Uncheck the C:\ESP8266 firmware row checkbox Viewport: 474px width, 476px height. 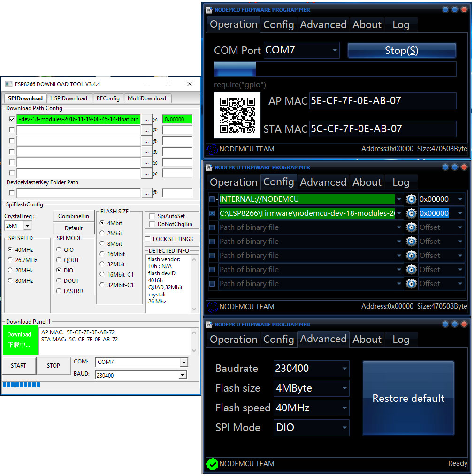coord(213,213)
